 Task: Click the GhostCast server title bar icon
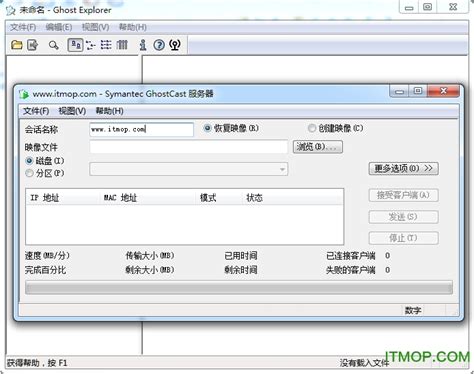click(x=24, y=94)
